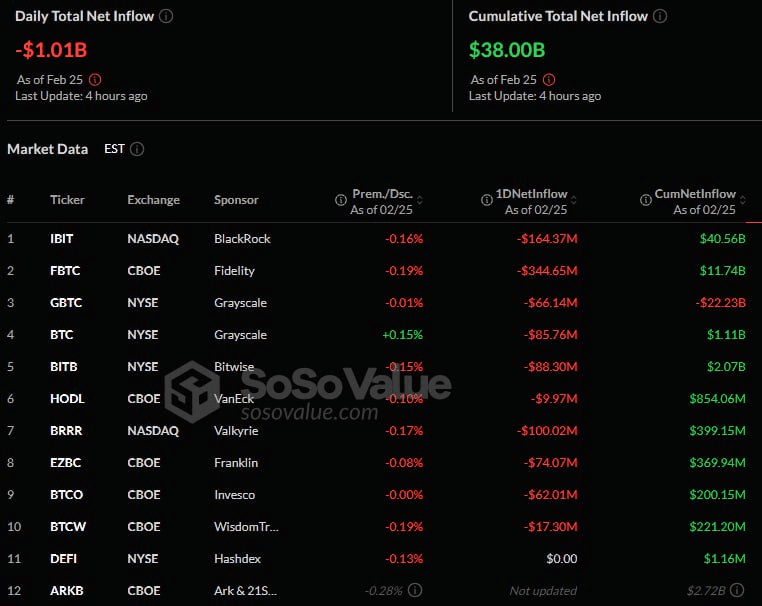Image resolution: width=762 pixels, height=606 pixels.
Task: Click the Sponsor column header
Action: pyautogui.click(x=236, y=200)
